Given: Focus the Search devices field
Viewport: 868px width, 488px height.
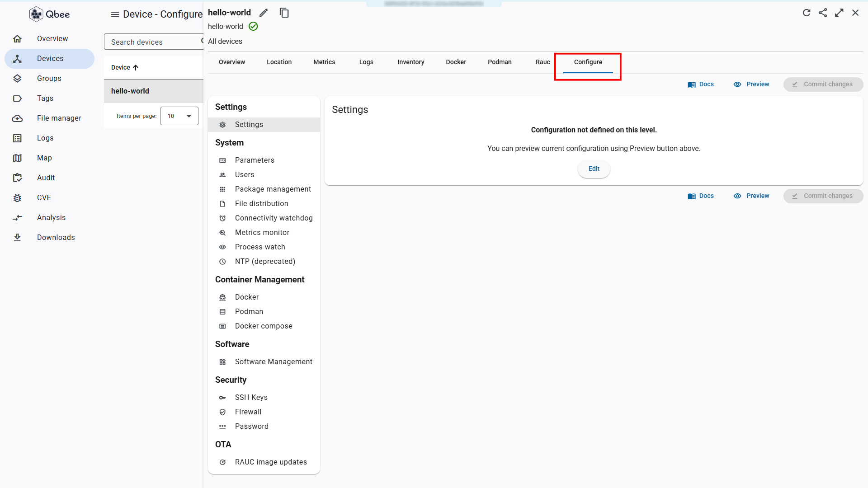Looking at the screenshot, I should (x=153, y=42).
